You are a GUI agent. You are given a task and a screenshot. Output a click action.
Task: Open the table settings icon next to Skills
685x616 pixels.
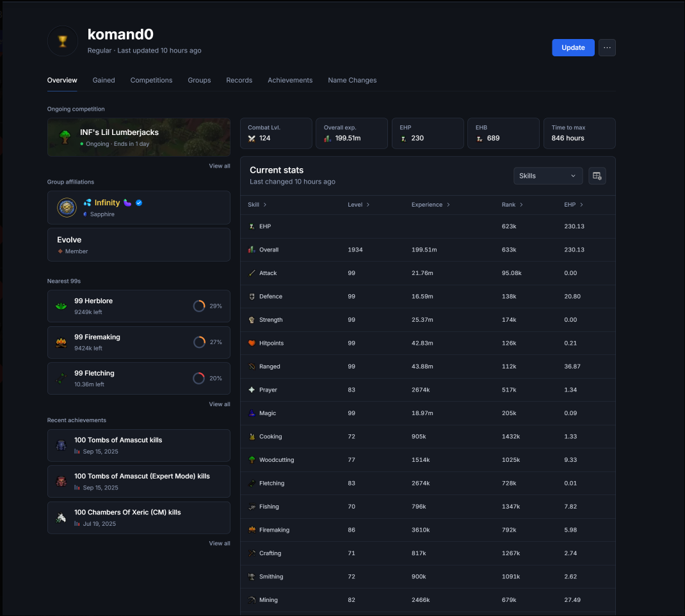(x=597, y=176)
